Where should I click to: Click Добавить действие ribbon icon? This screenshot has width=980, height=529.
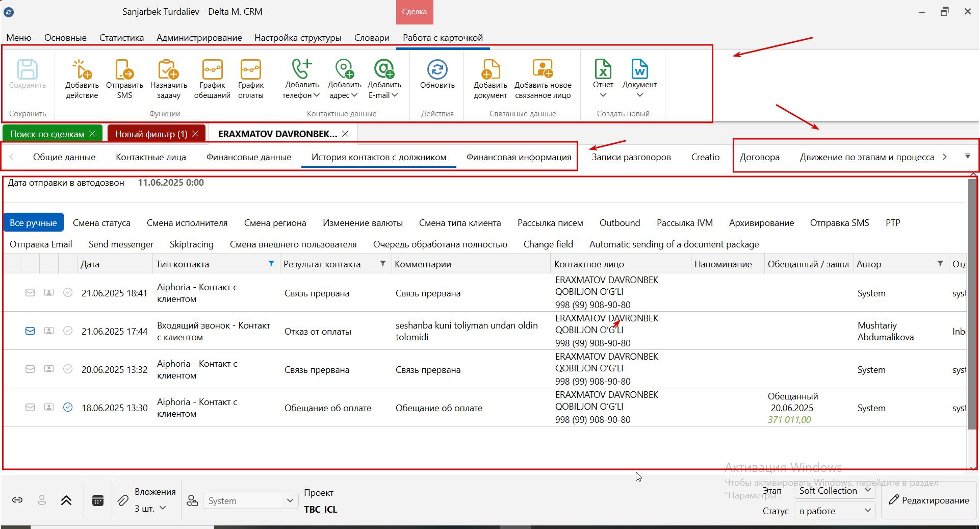pos(82,69)
